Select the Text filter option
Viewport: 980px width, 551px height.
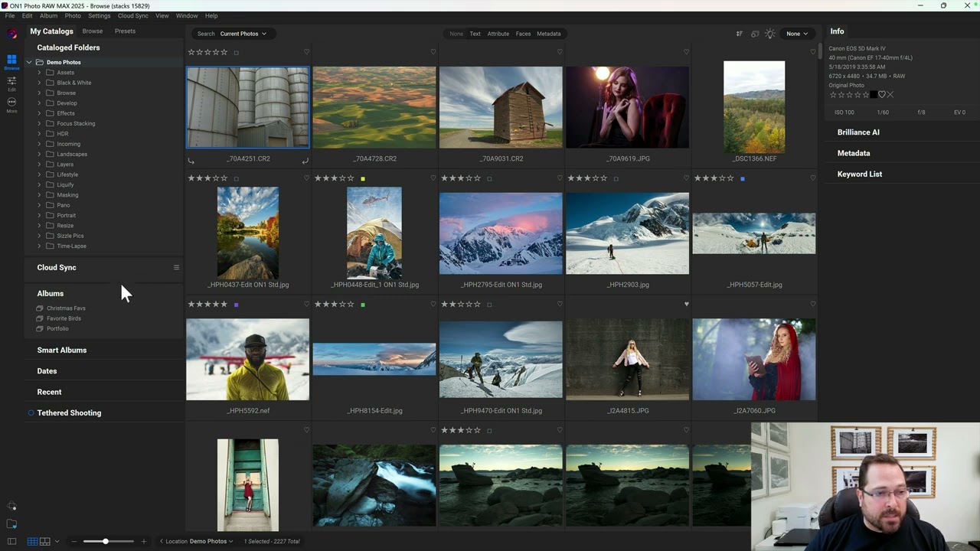pos(475,34)
